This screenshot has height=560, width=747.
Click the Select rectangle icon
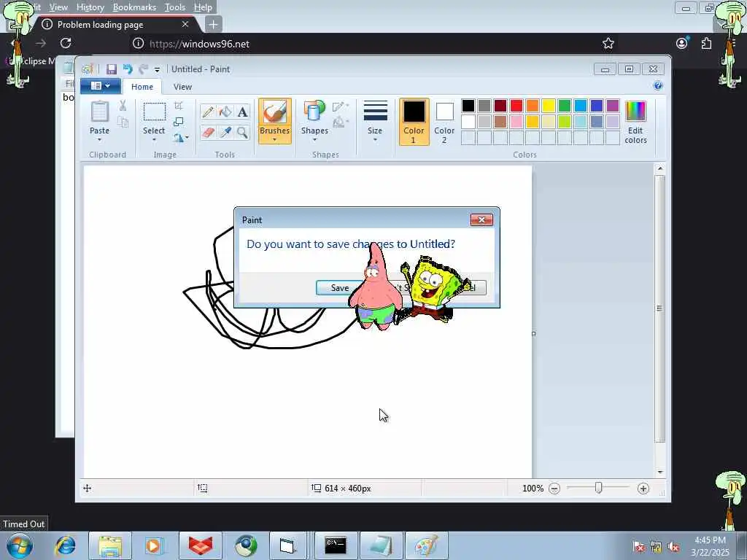click(x=155, y=112)
